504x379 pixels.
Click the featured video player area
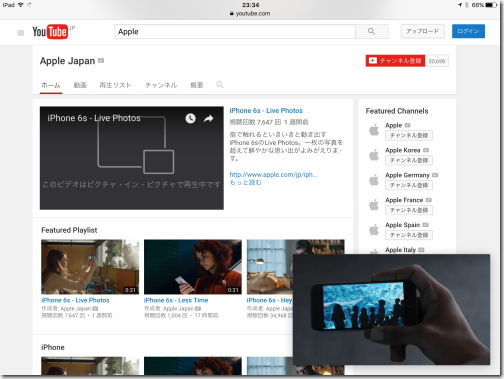132,158
